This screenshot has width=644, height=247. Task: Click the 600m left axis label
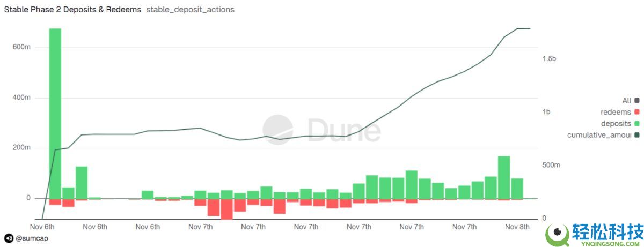click(x=21, y=47)
